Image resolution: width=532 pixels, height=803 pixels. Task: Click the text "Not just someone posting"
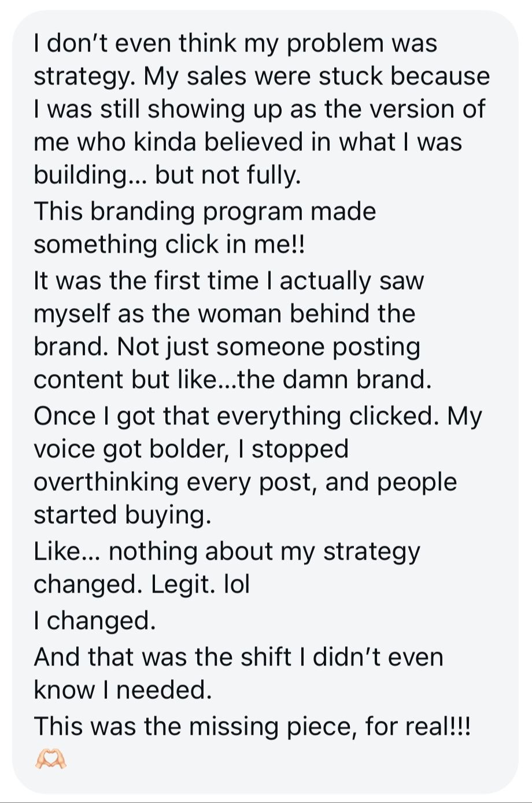[x=268, y=346]
